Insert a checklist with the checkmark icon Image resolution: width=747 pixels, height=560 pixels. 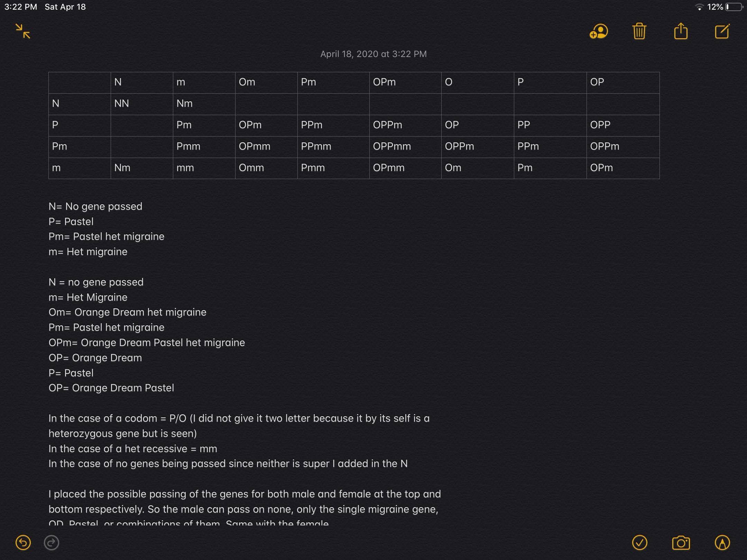pos(639,542)
